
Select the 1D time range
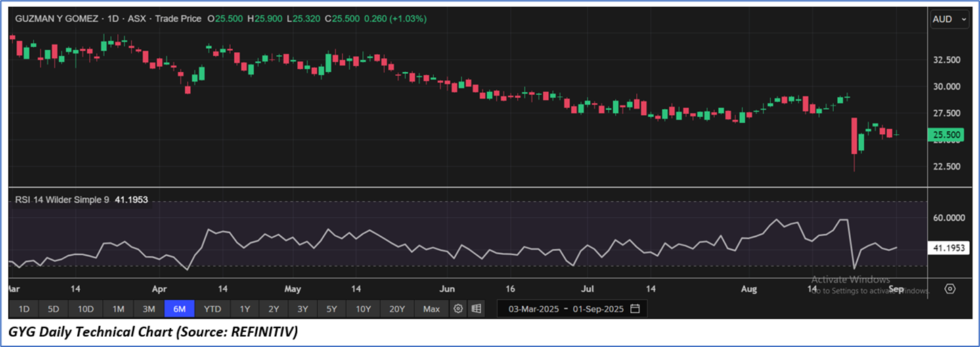(x=24, y=309)
